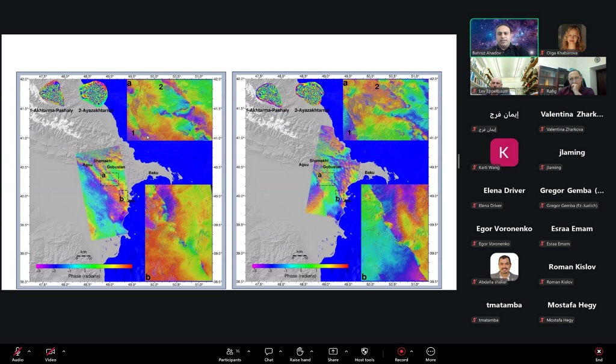Toggle the Record button
Screen dimensions: 616x364
(x=401, y=351)
